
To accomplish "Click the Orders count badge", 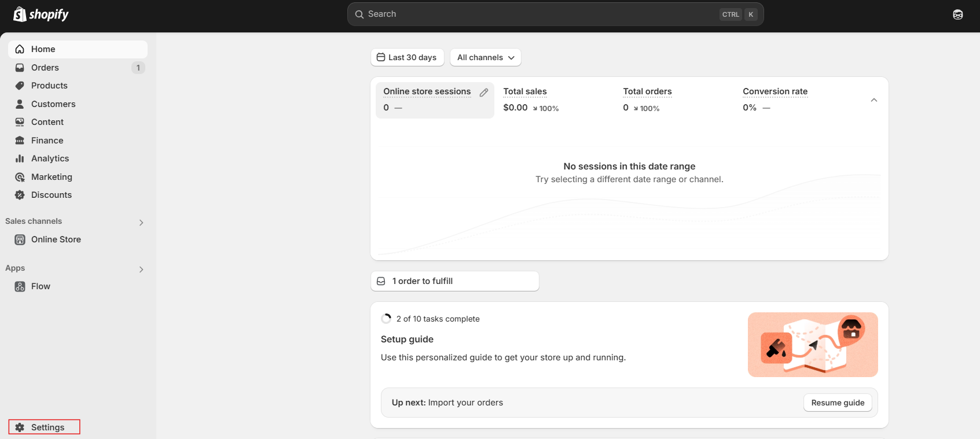I will coord(138,68).
